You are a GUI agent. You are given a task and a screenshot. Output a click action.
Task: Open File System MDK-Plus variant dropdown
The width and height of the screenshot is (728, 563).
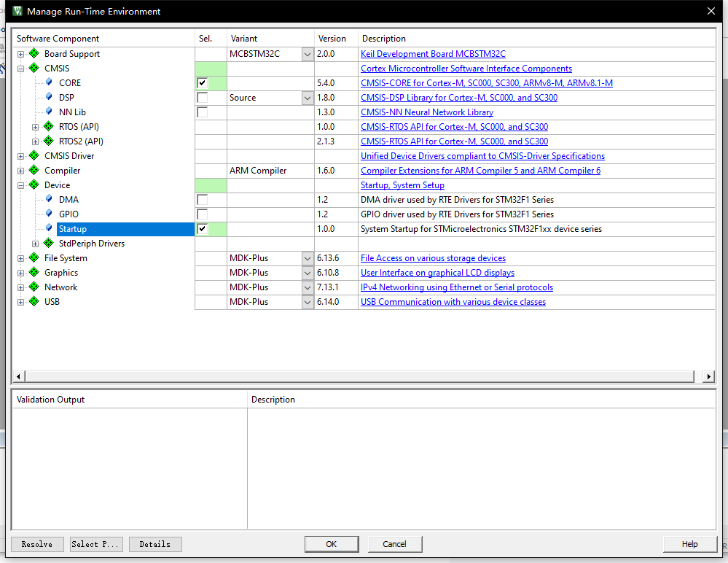[308, 258]
